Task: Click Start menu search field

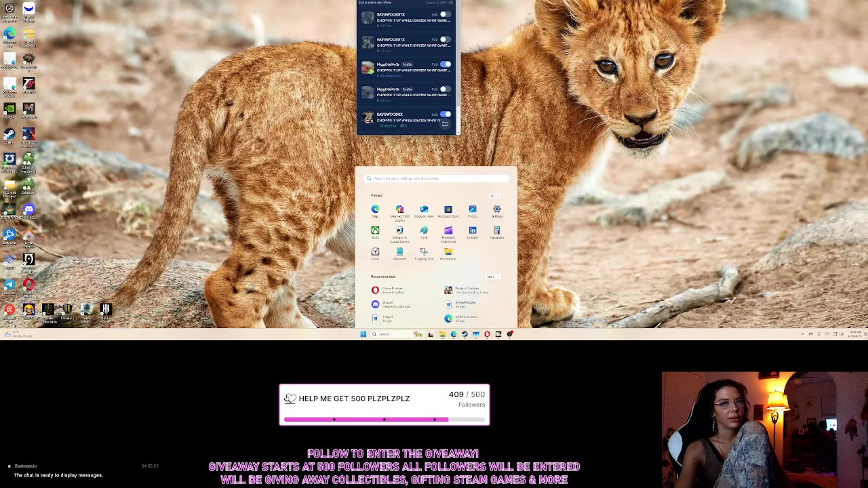Action: [x=436, y=178]
